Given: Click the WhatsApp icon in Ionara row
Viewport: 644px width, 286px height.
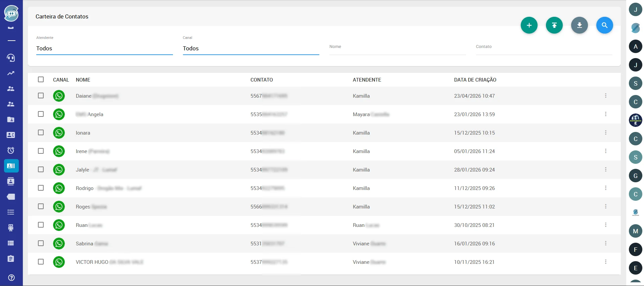Looking at the screenshot, I should tap(59, 133).
